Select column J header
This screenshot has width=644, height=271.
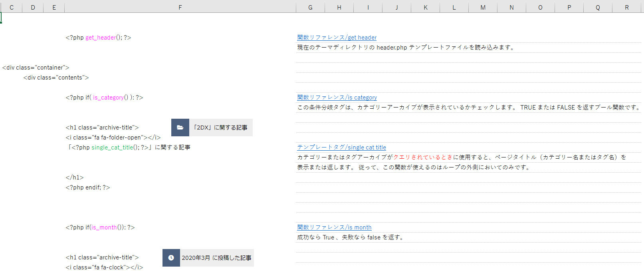click(396, 7)
